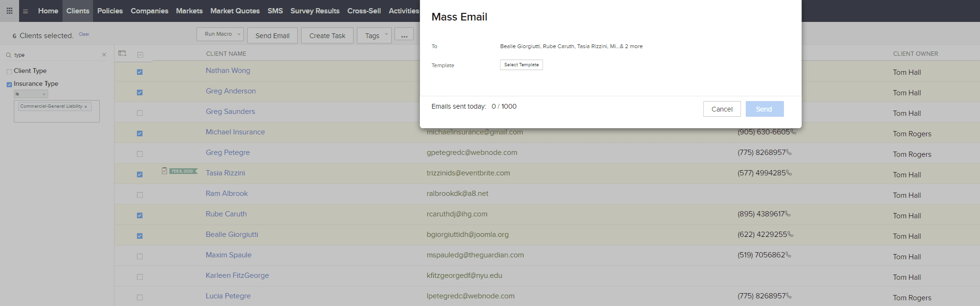Check Ram Albrook row checkbox
980x306 pixels.
(x=140, y=195)
